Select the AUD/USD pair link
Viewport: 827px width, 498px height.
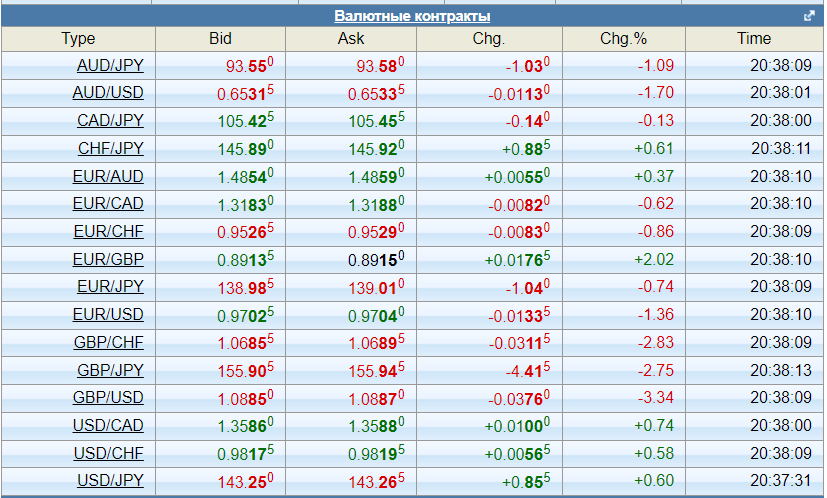click(108, 93)
